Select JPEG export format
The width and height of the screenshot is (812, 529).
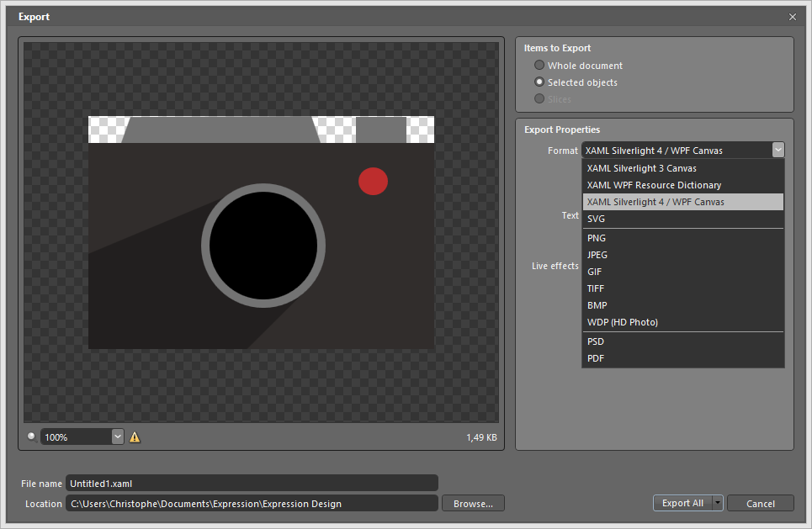pos(597,255)
